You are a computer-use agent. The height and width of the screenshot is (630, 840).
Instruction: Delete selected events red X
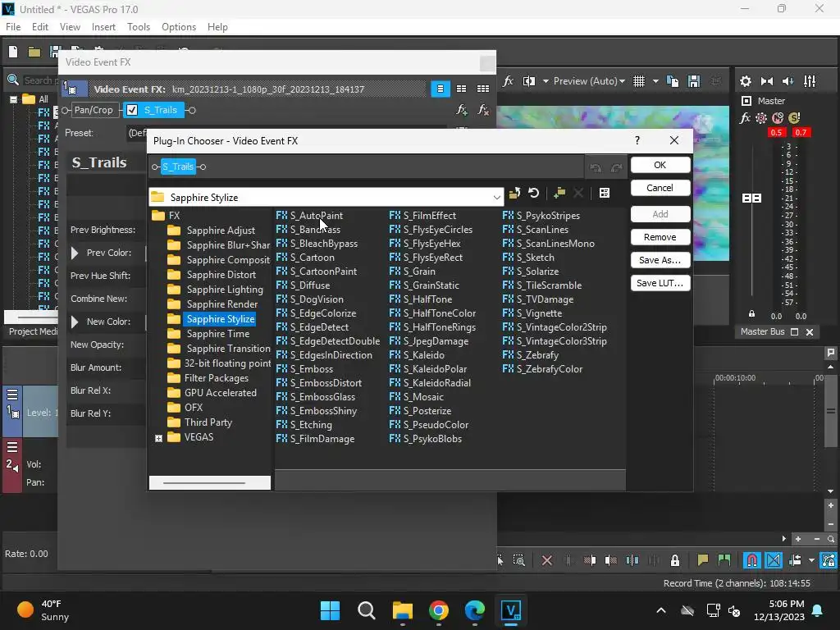tap(547, 560)
